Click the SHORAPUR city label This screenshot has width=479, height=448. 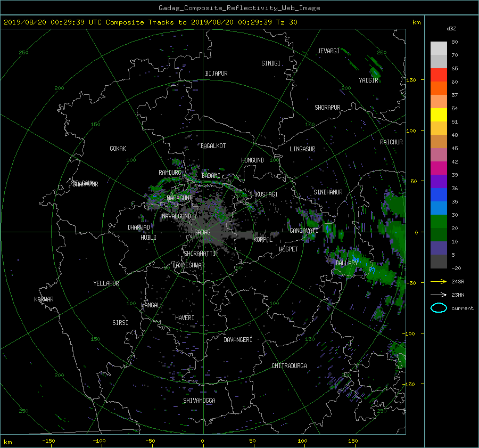[327, 108]
